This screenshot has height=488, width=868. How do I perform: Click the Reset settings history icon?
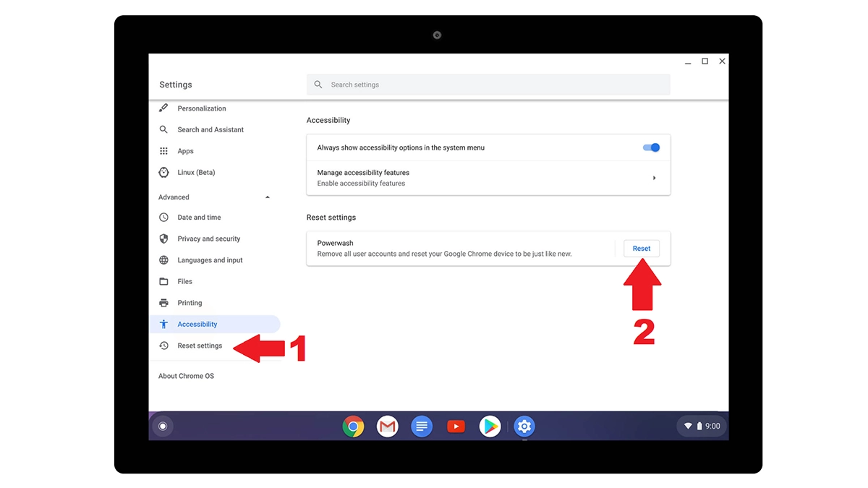click(163, 346)
